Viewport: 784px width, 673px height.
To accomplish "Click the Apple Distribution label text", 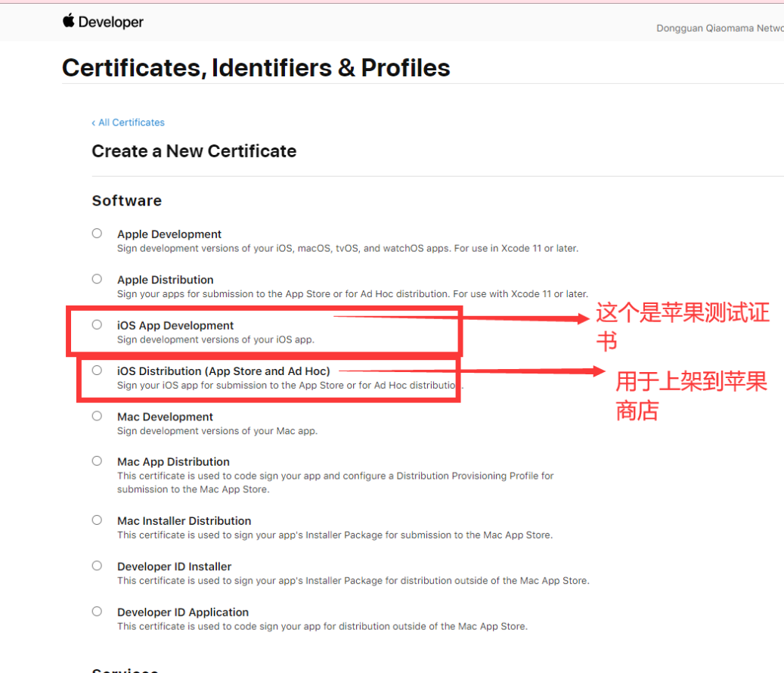I will pyautogui.click(x=165, y=280).
